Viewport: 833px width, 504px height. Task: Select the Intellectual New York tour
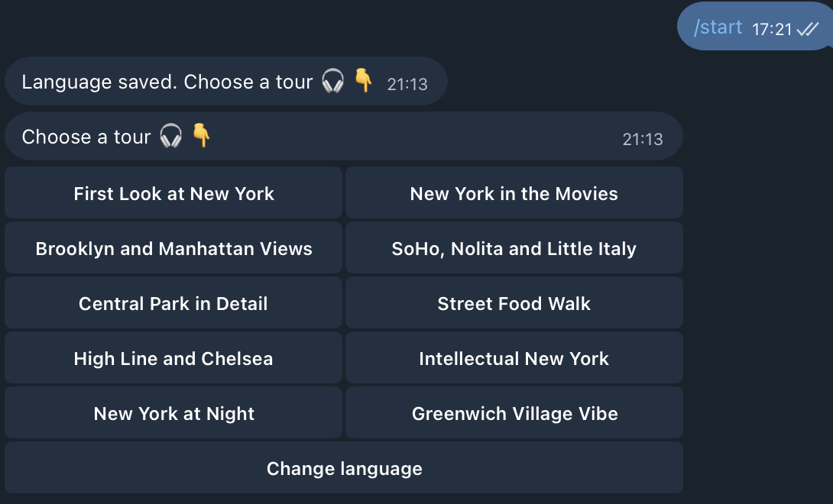tap(514, 359)
